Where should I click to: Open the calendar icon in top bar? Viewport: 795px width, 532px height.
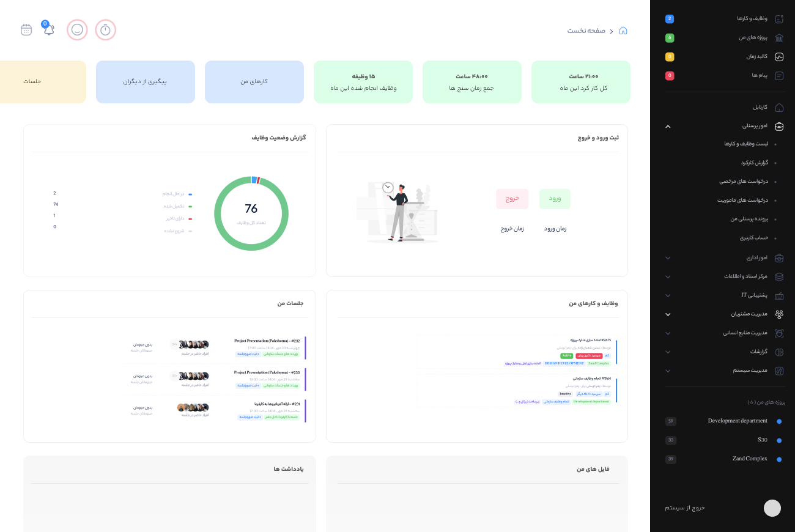pos(26,30)
